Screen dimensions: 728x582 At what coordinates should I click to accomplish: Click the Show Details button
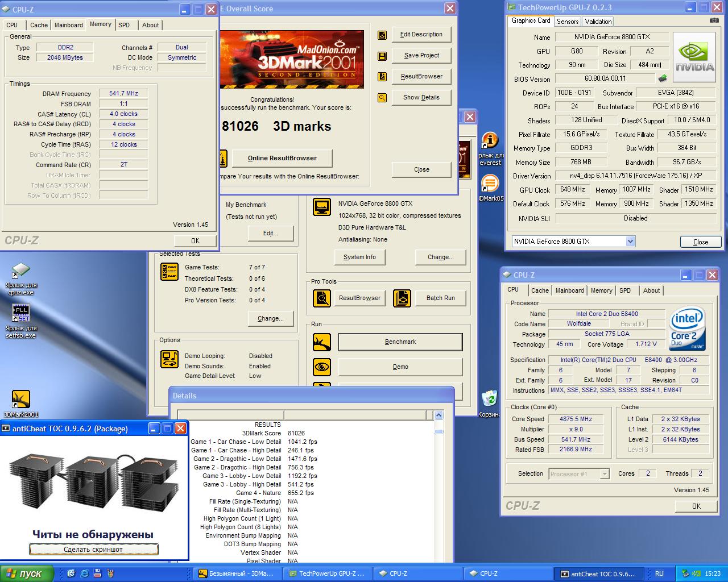[421, 98]
